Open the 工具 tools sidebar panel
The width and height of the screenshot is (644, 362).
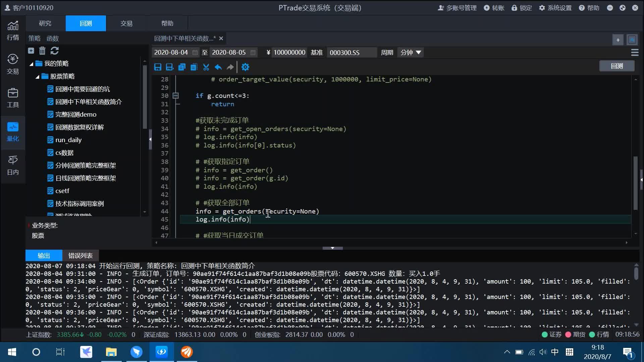coord(13,98)
